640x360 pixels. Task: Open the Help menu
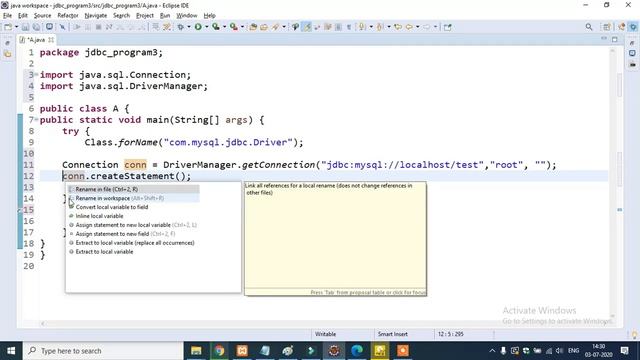209,16
